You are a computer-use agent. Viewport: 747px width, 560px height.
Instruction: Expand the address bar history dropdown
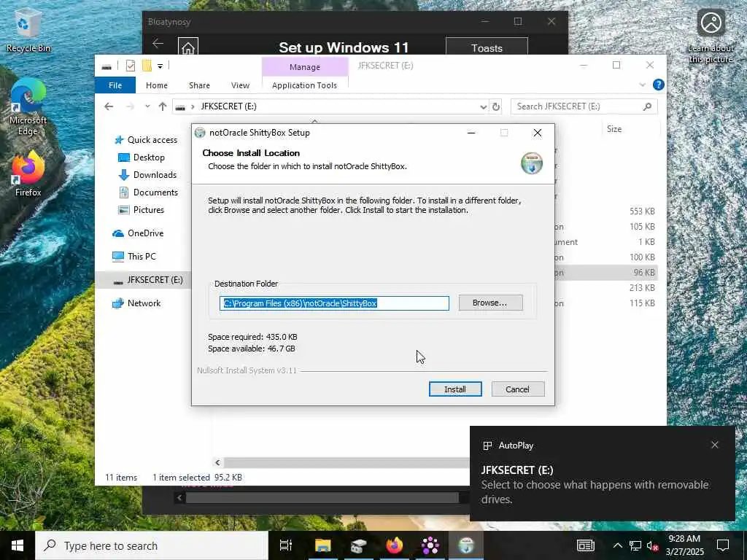[483, 107]
